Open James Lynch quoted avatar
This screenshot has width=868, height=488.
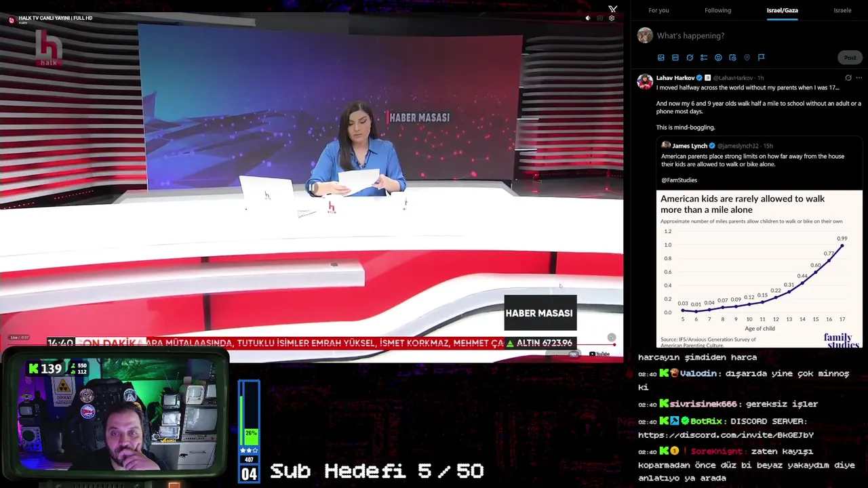(x=666, y=146)
